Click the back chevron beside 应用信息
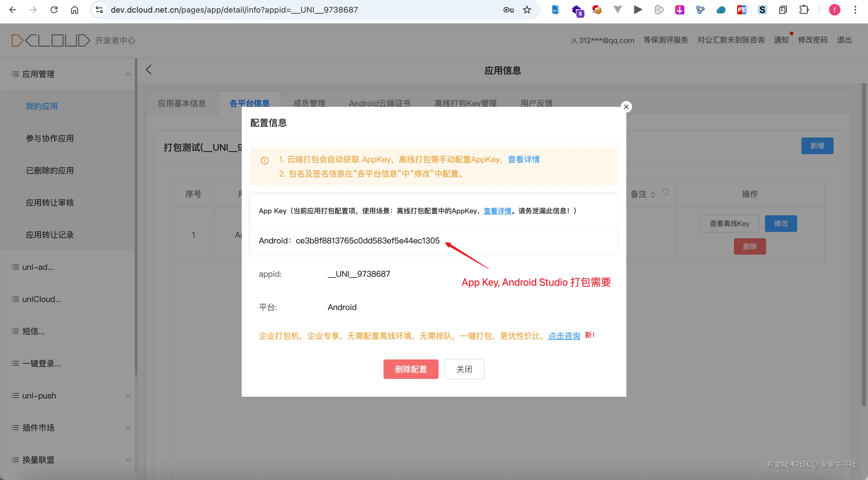Screen dimensions: 868x480 (149, 70)
